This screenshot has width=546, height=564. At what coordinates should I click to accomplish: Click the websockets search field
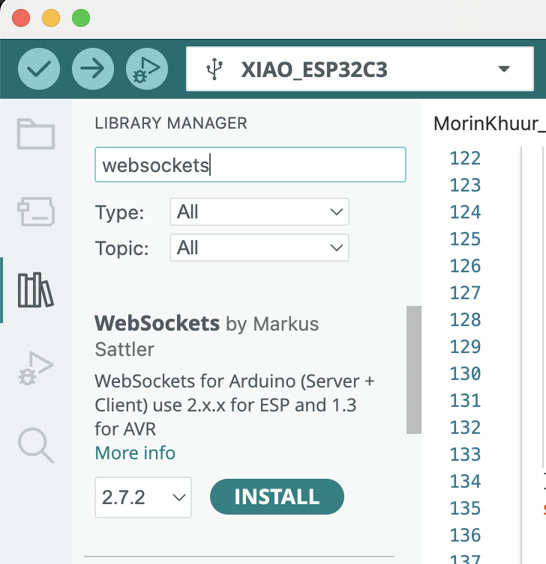point(250,165)
